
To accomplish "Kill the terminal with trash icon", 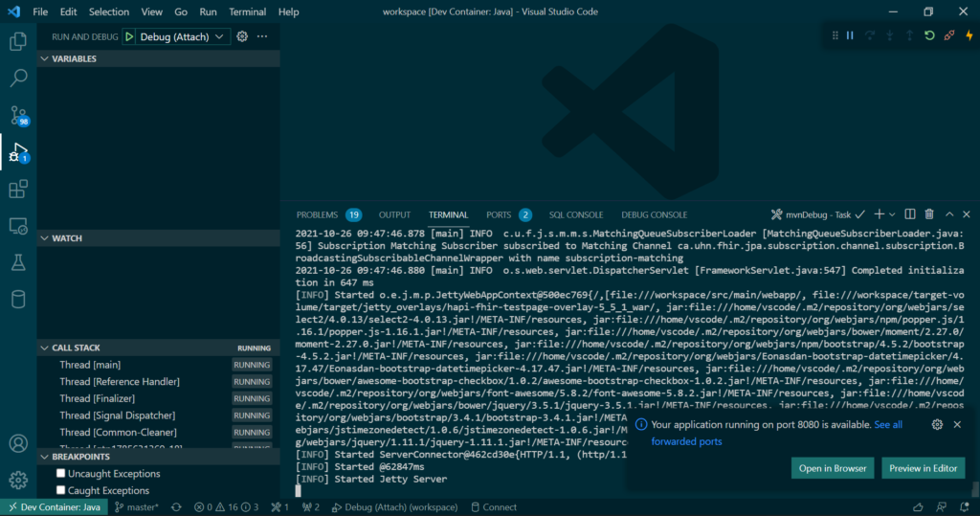I will click(x=929, y=214).
